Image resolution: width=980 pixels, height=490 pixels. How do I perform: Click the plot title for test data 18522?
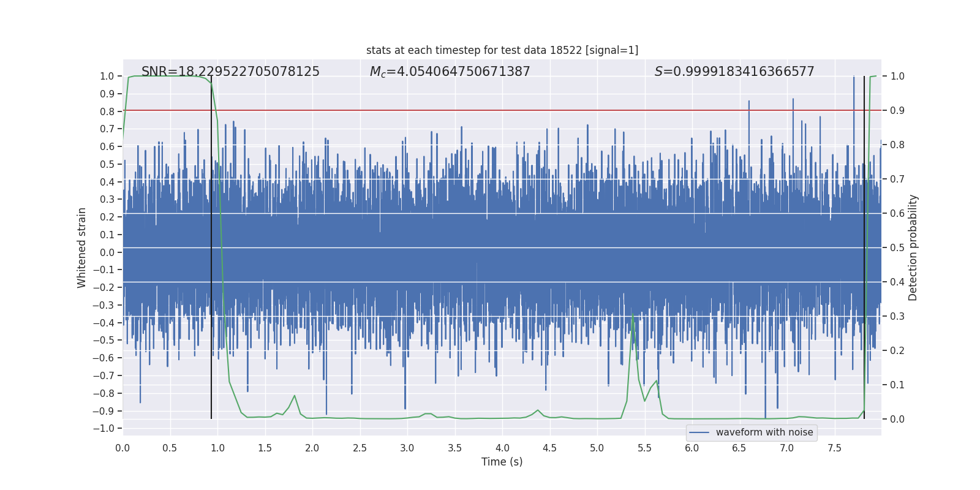pyautogui.click(x=502, y=50)
